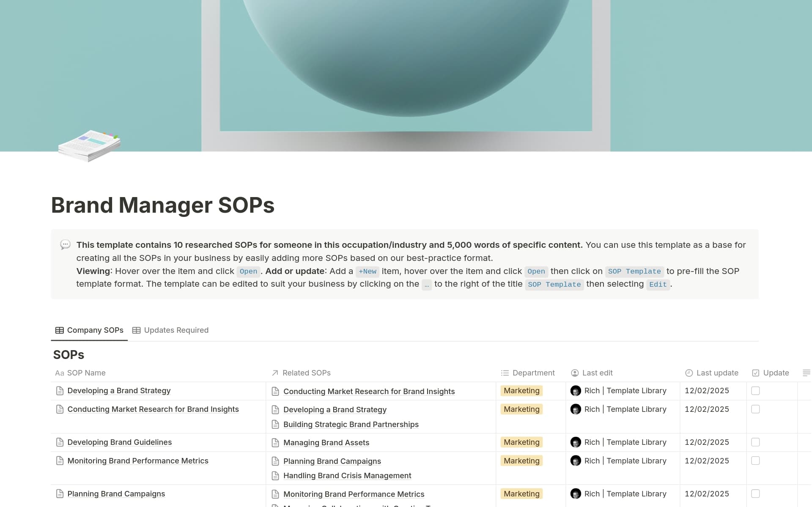Open the Handling Brand Crisis Management related SOP
This screenshot has width=812, height=507.
(x=347, y=476)
